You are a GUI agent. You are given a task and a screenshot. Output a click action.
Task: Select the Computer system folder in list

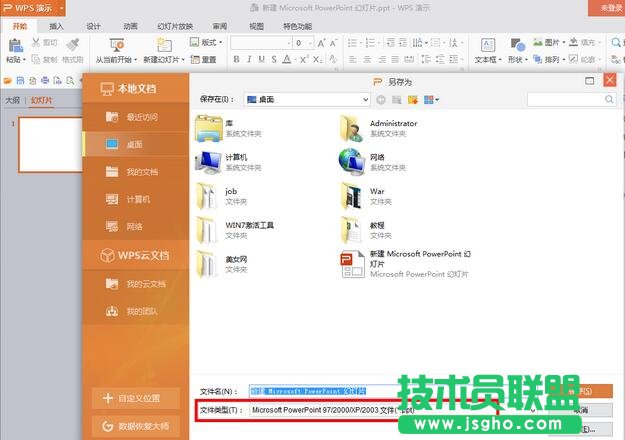click(228, 162)
